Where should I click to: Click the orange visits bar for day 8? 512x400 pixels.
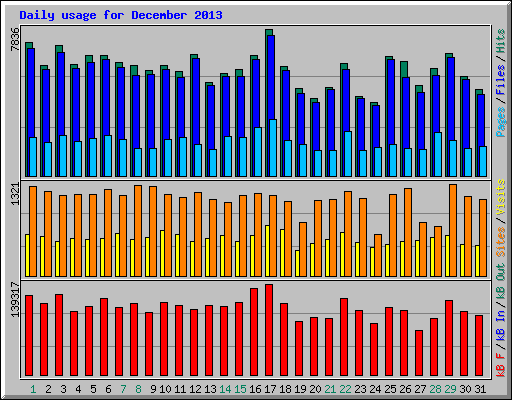pyautogui.click(x=138, y=231)
